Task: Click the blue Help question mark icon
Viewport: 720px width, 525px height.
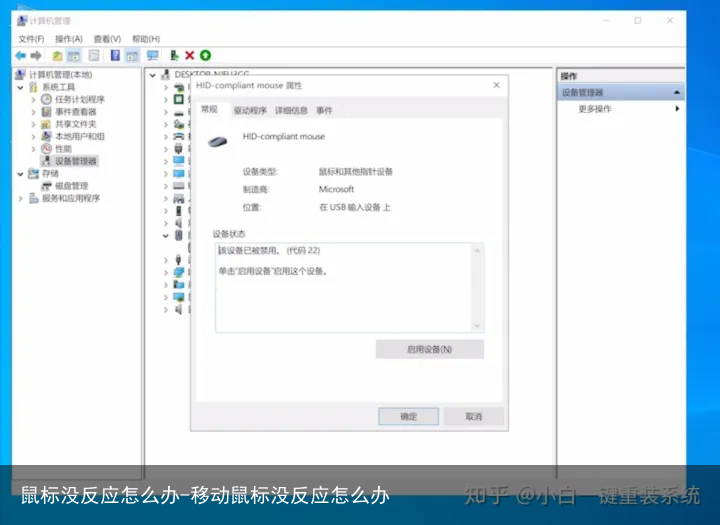Action: (115, 56)
